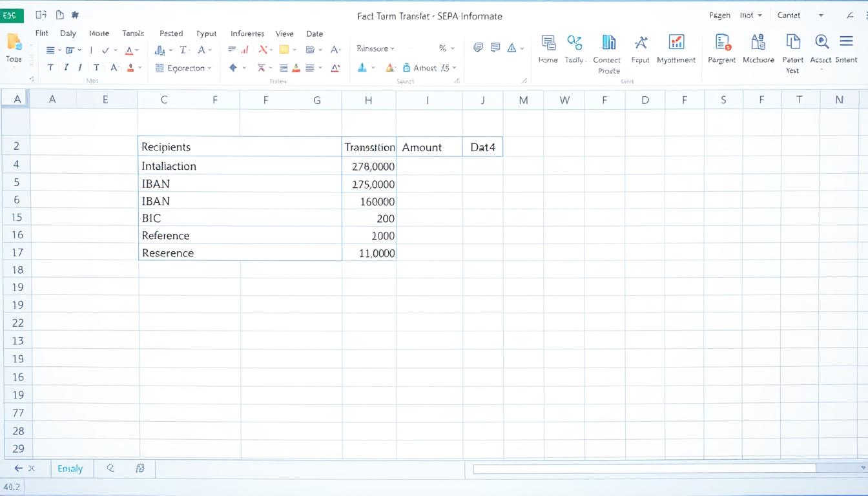868x496 pixels.
Task: Select column W header
Action: click(564, 99)
